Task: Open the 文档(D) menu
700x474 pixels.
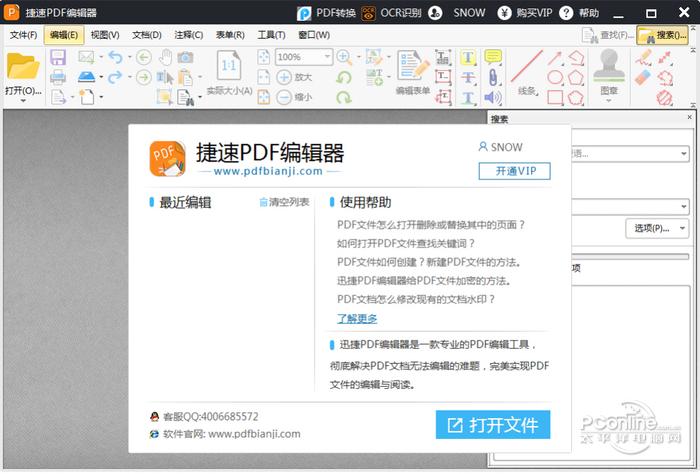Action: tap(146, 35)
